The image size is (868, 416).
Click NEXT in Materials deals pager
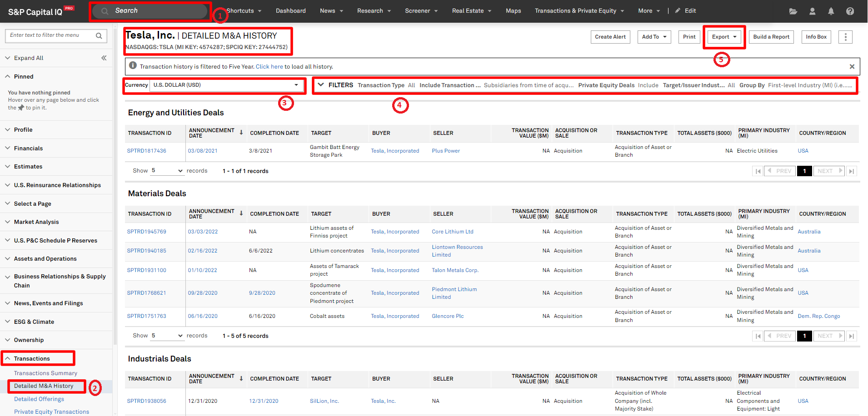(x=829, y=336)
